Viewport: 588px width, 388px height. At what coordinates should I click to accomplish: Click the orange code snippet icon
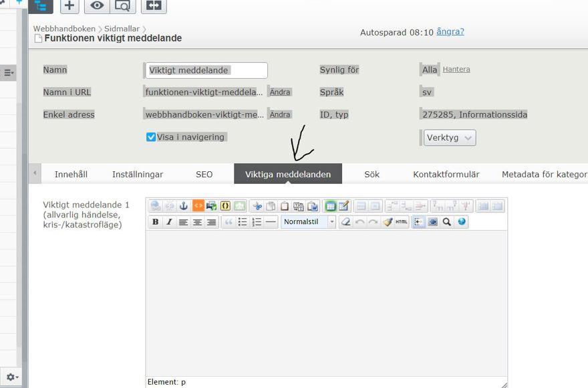point(198,206)
